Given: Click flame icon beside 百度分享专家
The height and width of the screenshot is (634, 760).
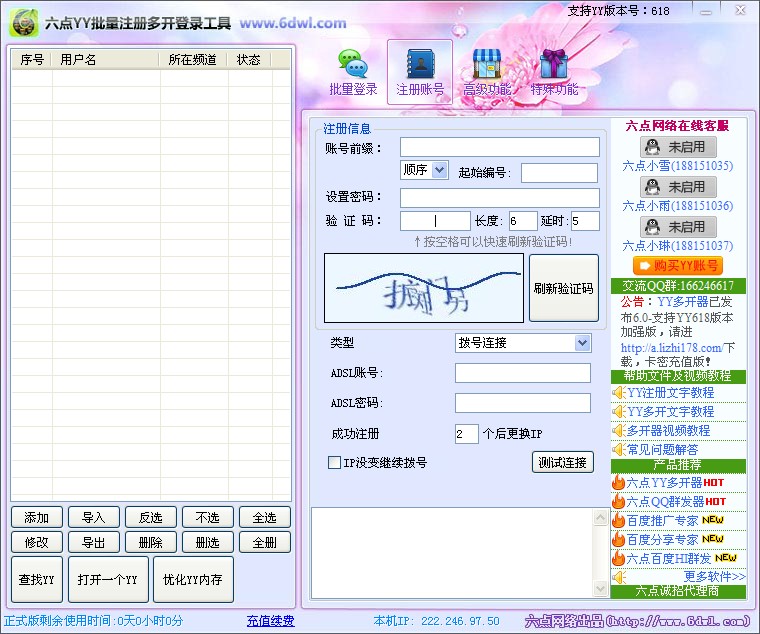Looking at the screenshot, I should click(x=618, y=539).
